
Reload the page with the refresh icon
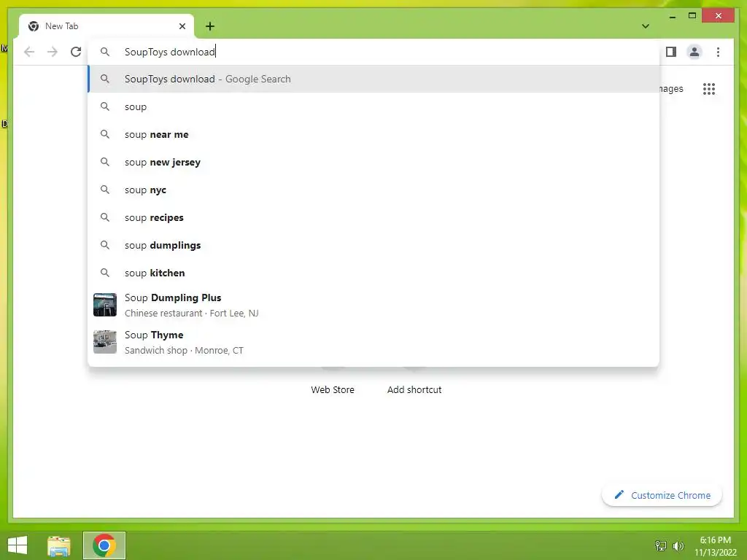[x=76, y=52]
